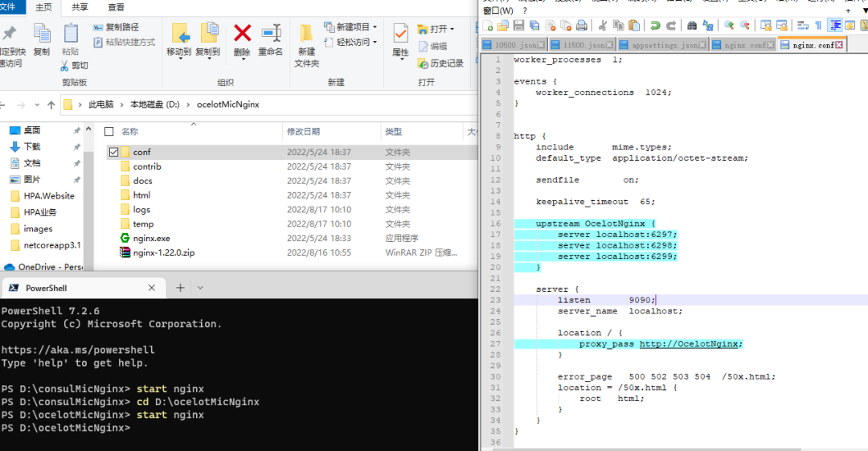
Task: Open the 窗口(W) menu in Notepad++
Action: (498, 10)
